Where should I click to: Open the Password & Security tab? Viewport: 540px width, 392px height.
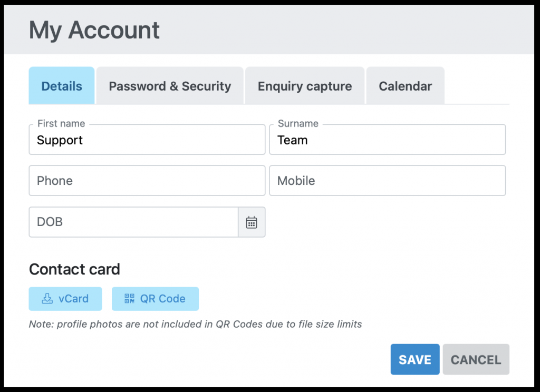(170, 86)
